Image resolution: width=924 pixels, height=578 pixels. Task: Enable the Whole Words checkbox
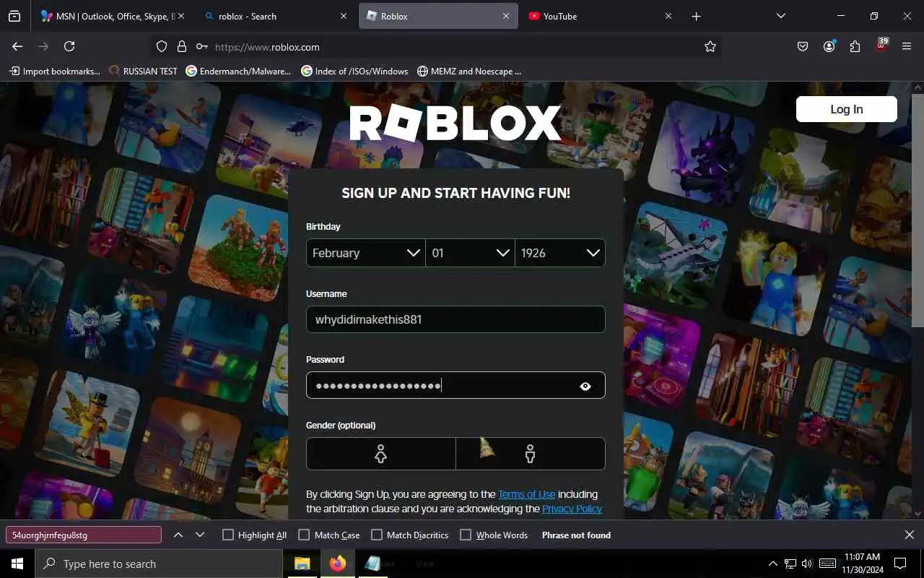pyautogui.click(x=466, y=535)
